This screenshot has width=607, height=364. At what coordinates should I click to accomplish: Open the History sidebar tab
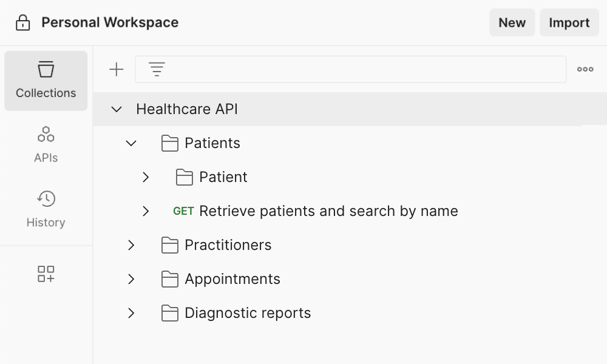click(x=46, y=209)
